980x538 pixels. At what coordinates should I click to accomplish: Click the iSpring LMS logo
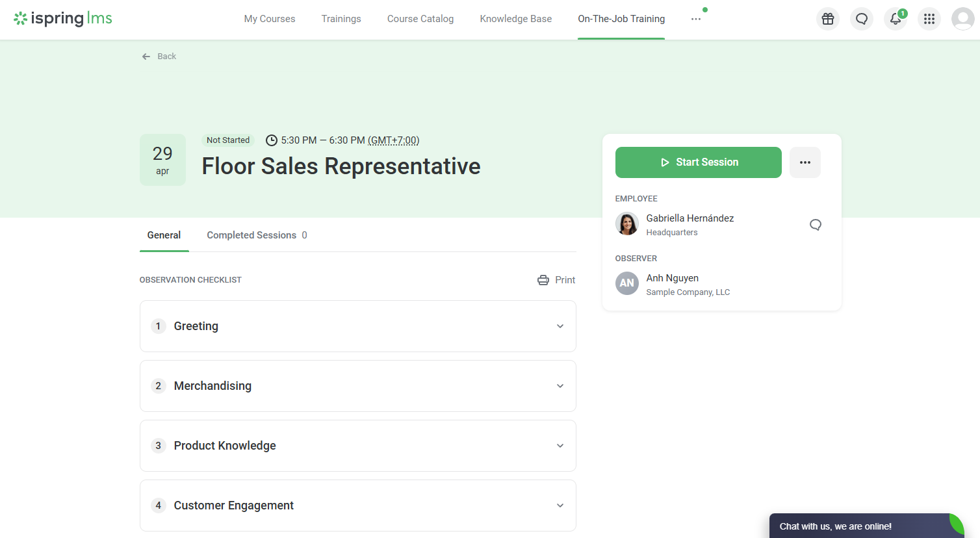[63, 18]
